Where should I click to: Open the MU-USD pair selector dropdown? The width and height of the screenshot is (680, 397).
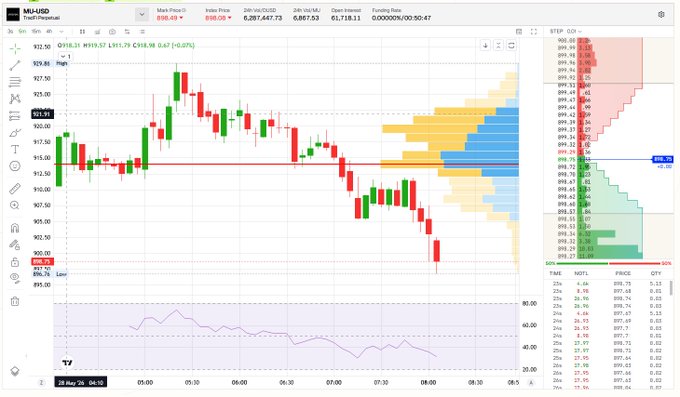(x=141, y=14)
